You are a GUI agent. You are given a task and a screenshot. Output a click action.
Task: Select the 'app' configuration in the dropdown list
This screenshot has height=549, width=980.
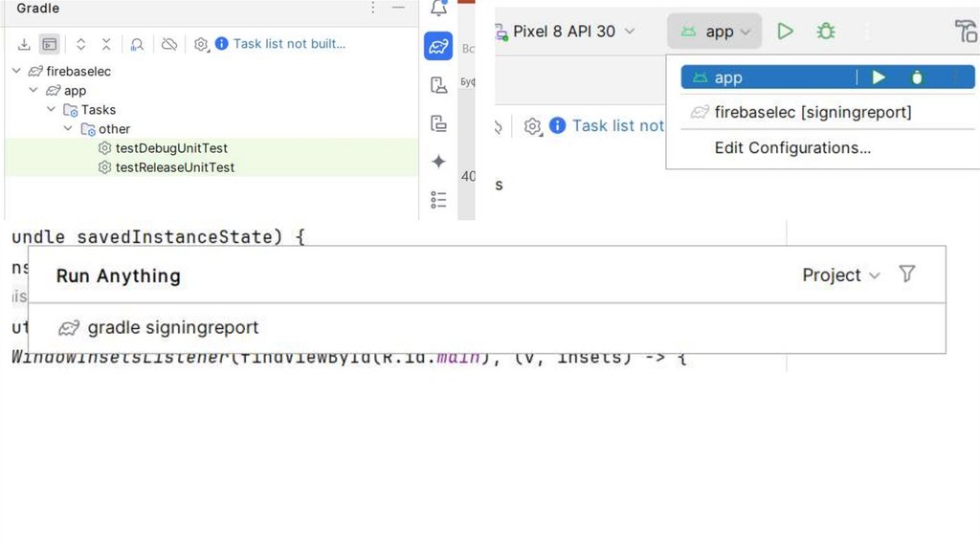(828, 77)
